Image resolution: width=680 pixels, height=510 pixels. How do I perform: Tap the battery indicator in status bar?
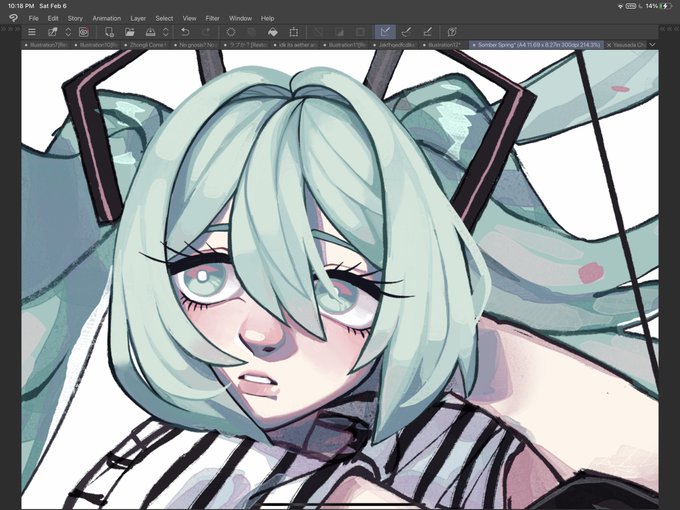pyautogui.click(x=666, y=6)
